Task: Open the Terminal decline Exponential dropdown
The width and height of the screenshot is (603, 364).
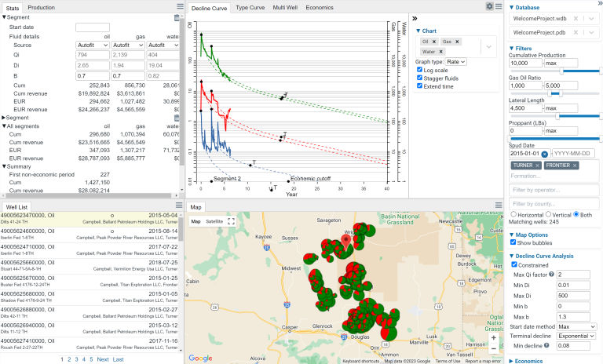Action: (x=576, y=336)
